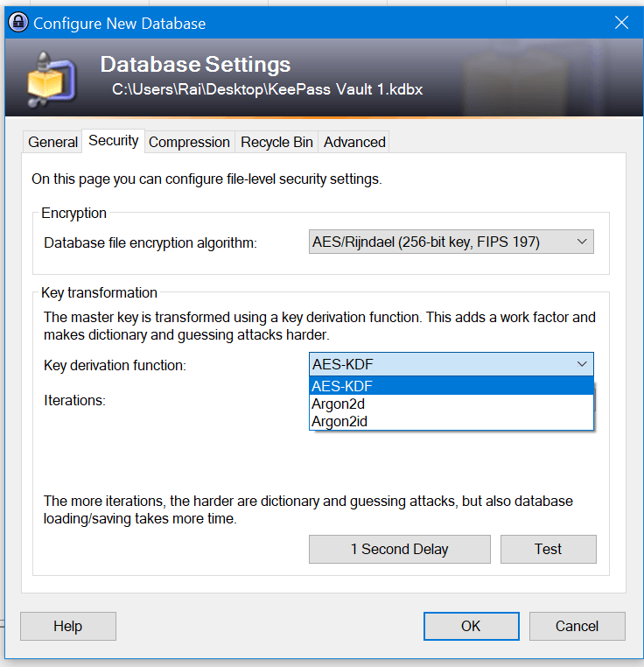Click the 'Key derivation function:' label
Screen dimensions: 644x667
[115, 365]
